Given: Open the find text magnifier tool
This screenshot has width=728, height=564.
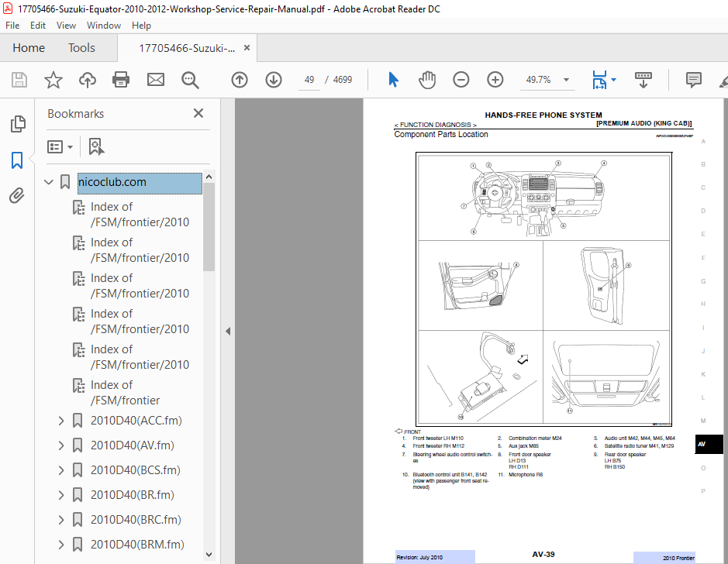Looking at the screenshot, I should pos(190,80).
